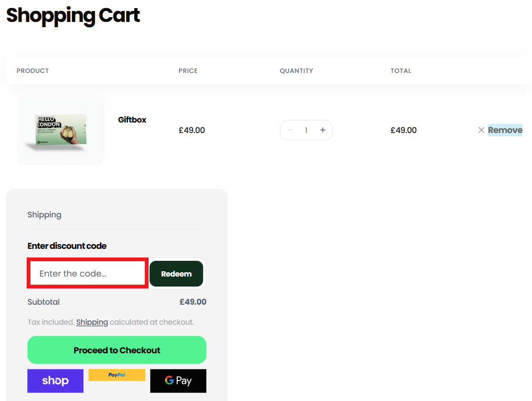Screen dimensions: 532x401
Task: Click the Google logo inside the Pay button
Action: coord(169,380)
